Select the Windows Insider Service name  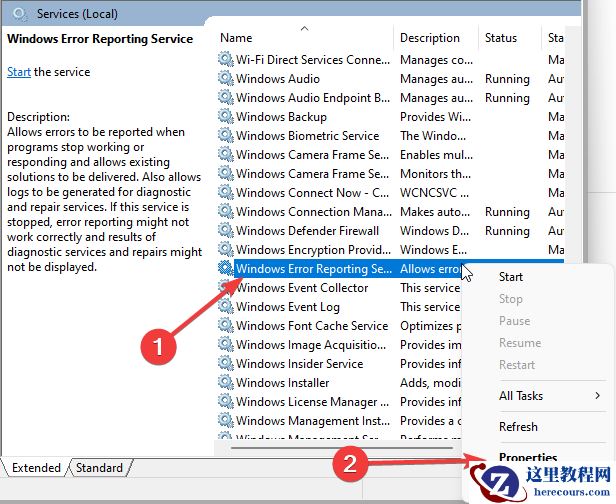[299, 363]
